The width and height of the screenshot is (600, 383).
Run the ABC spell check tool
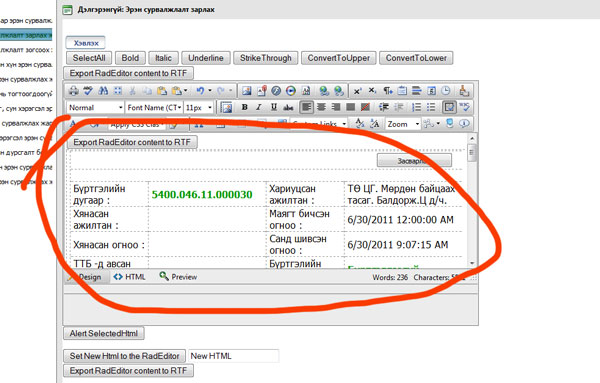coord(88,91)
